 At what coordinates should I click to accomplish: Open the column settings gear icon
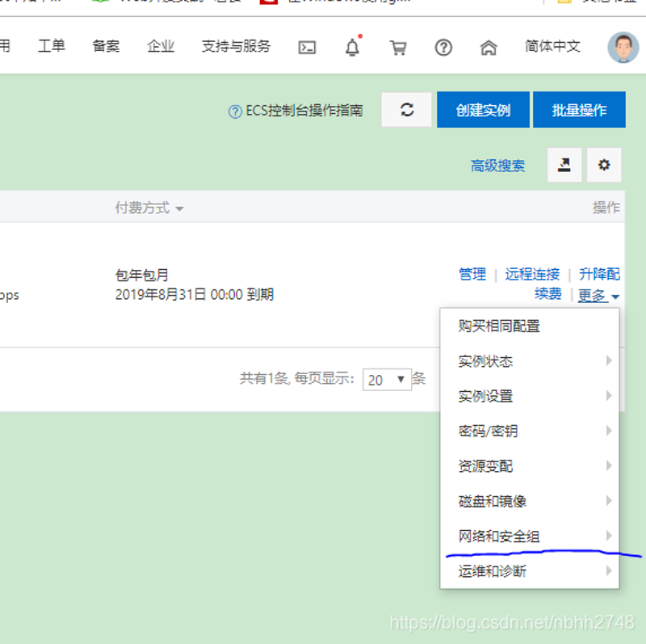pyautogui.click(x=604, y=166)
